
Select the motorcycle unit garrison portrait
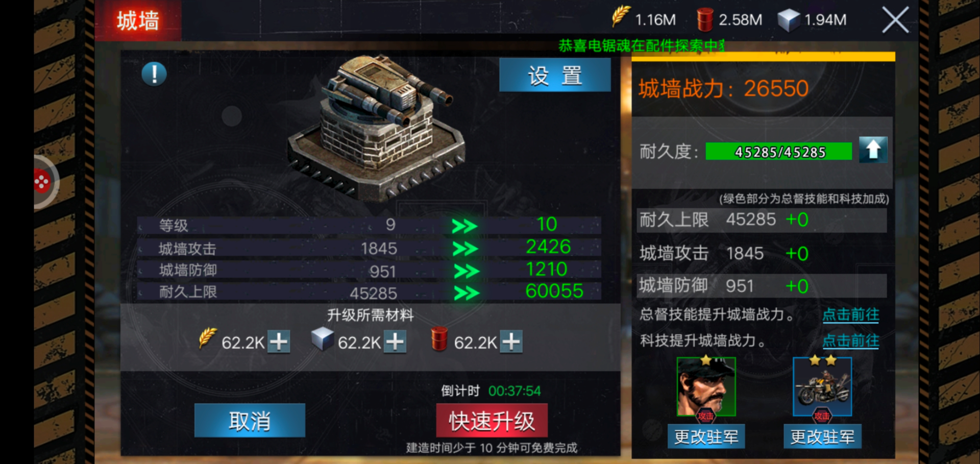point(822,386)
